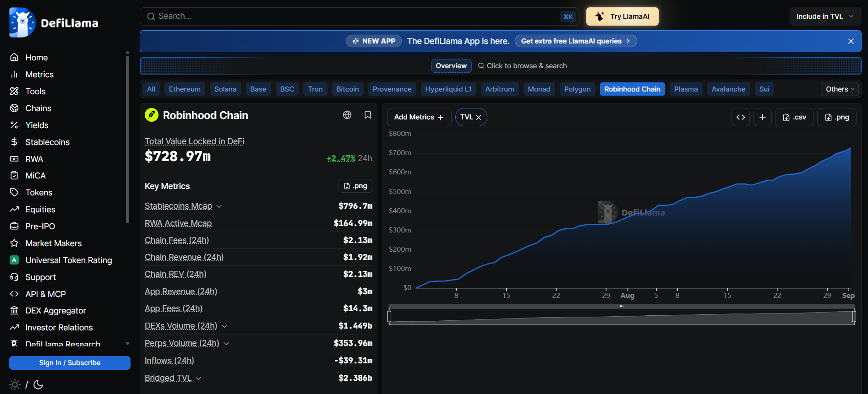Switch to the Hyperliquid L1 tab

click(x=448, y=89)
